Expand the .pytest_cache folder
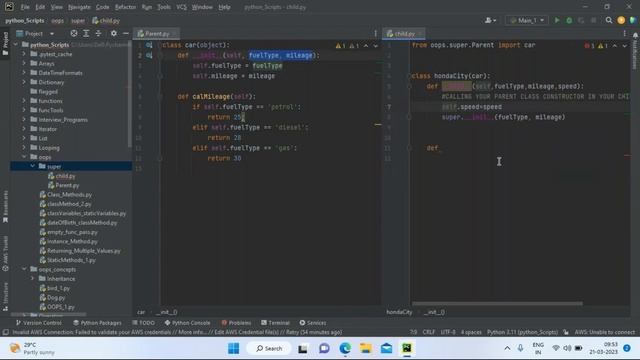 (24, 54)
